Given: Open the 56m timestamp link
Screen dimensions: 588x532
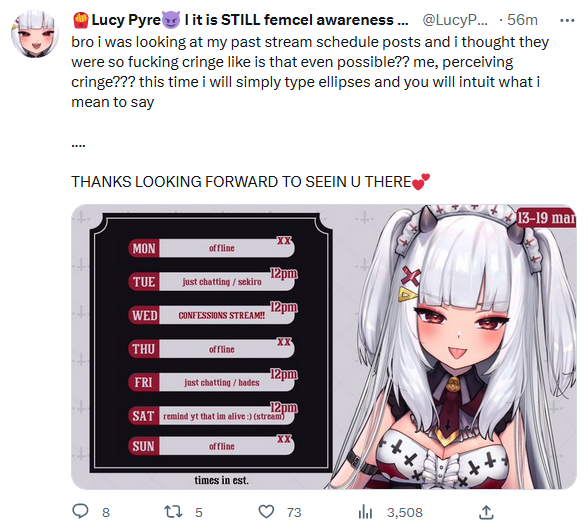Looking at the screenshot, I should click(522, 20).
